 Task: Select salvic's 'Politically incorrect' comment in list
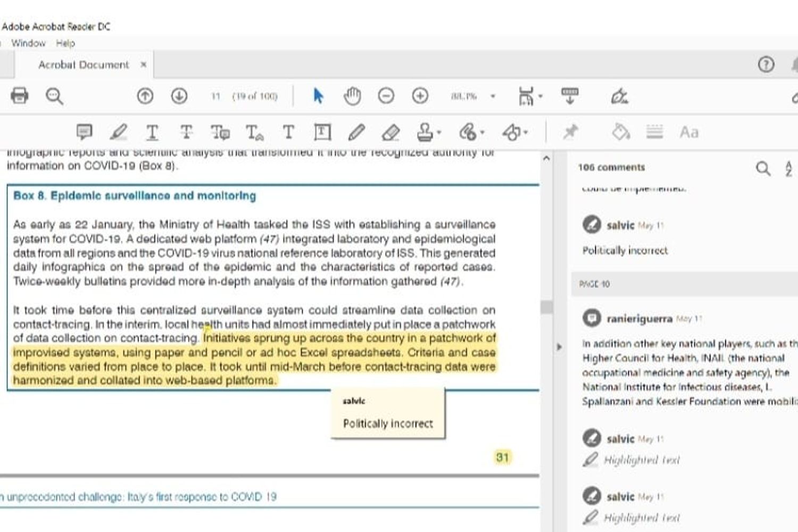(x=625, y=250)
